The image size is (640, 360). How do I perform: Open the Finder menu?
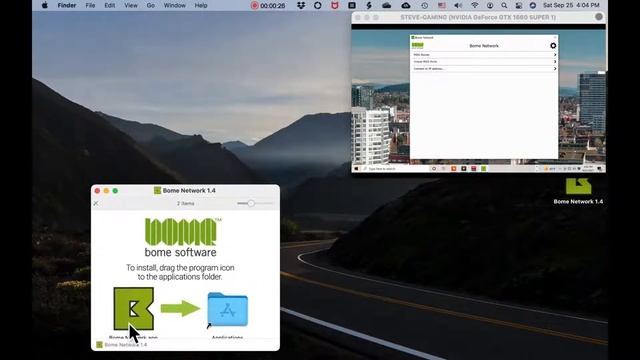tap(67, 5)
